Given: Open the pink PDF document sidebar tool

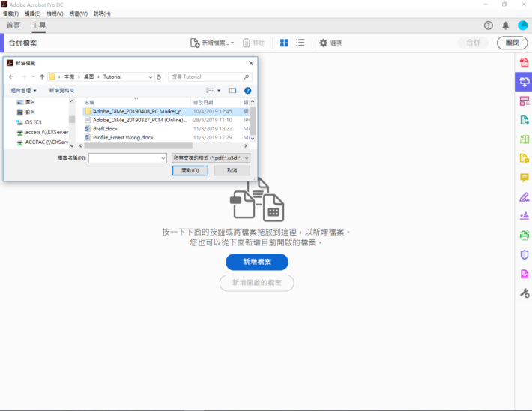Looking at the screenshot, I should click(525, 274).
